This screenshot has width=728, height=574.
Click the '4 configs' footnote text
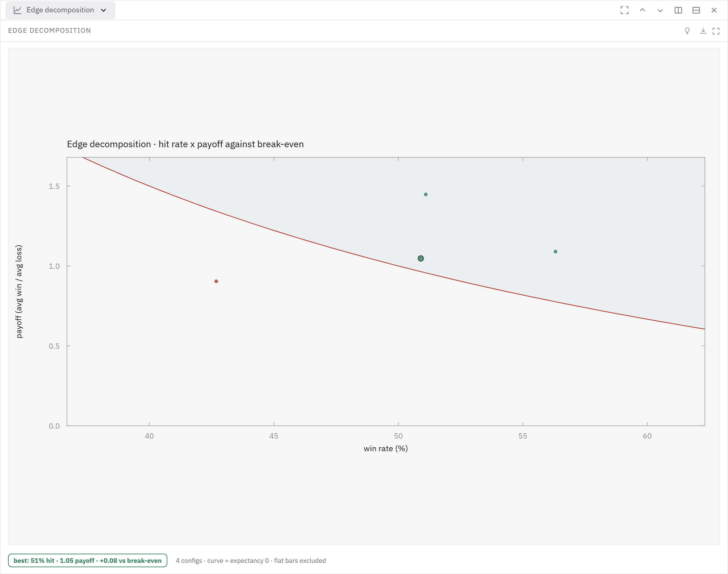251,560
